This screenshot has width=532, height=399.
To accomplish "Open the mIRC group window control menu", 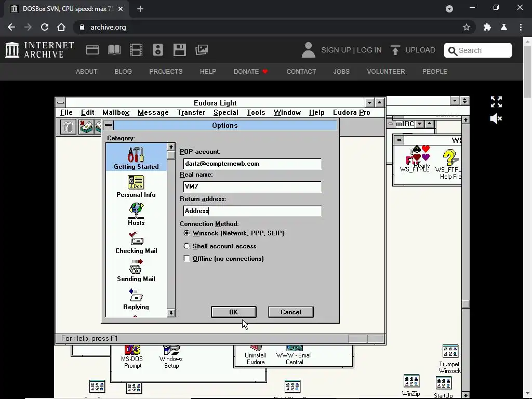I will click(x=391, y=124).
